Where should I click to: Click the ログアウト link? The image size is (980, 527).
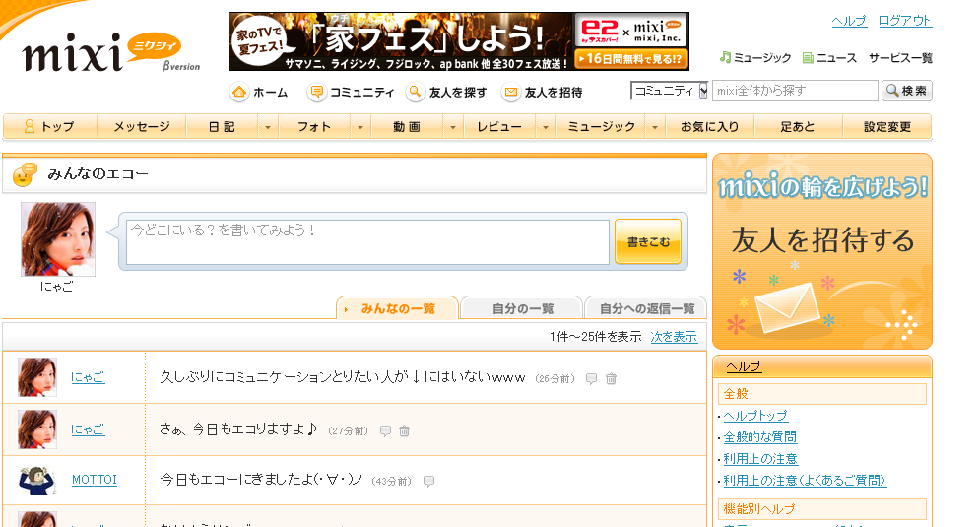(x=904, y=21)
